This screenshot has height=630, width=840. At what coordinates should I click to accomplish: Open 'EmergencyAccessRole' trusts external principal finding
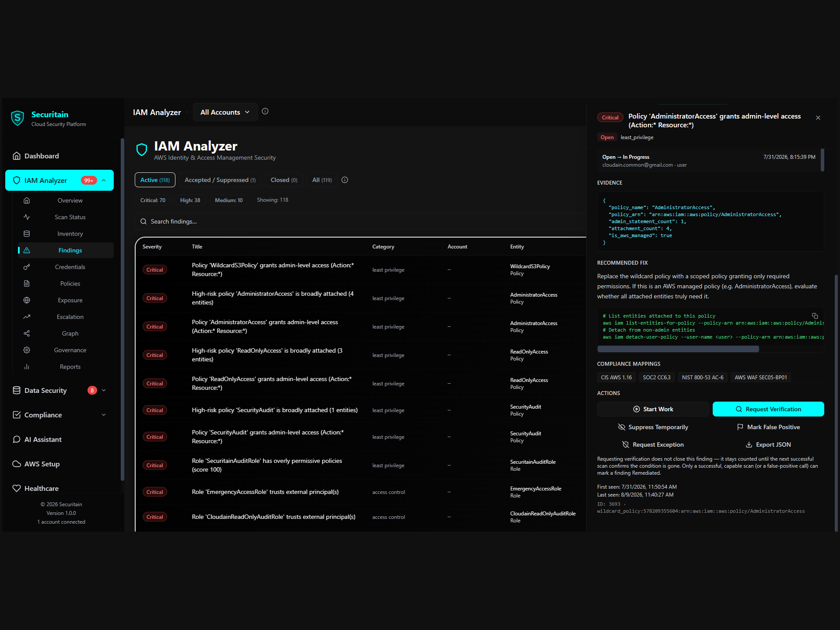[360, 492]
